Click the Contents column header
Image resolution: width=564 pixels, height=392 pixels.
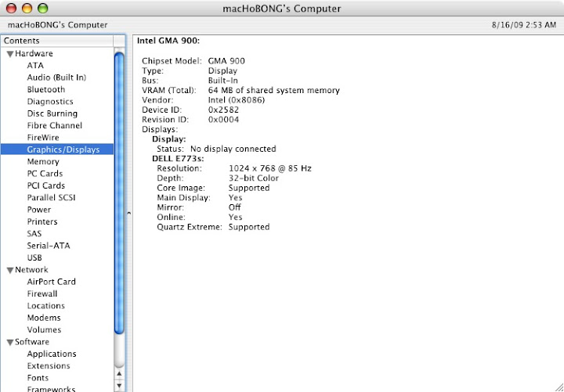pyautogui.click(x=57, y=41)
